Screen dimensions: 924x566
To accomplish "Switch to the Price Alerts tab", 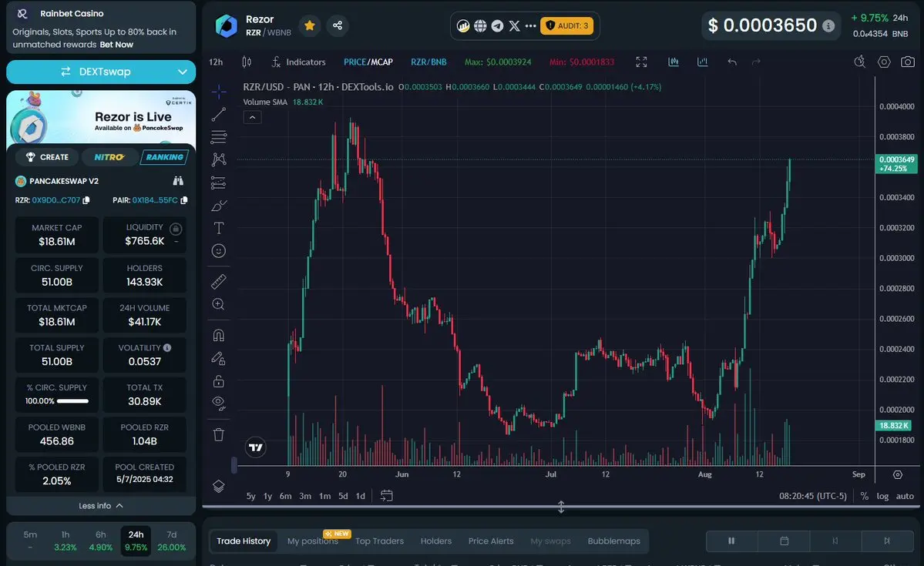I will tap(491, 541).
